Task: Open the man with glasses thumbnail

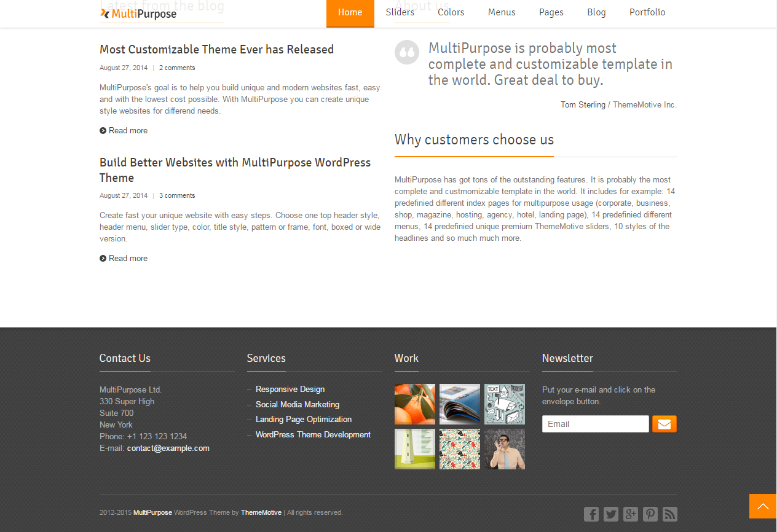Action: click(505, 449)
